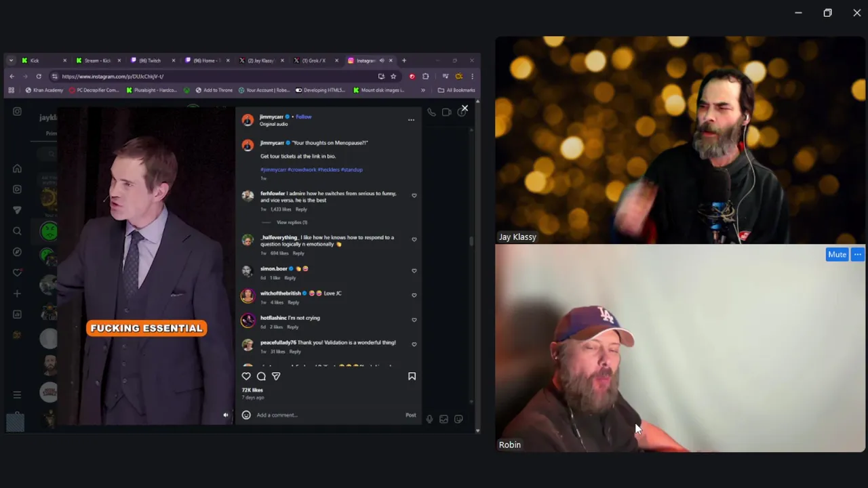868x488 pixels.
Task: Open the comment bubble icon under the post
Action: pyautogui.click(x=261, y=376)
